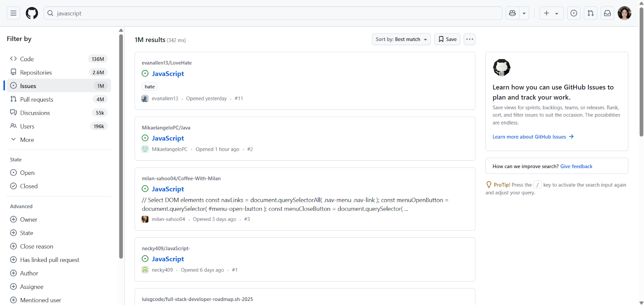Click milan-sahoo04 author avatar
This screenshot has width=644, height=305.
pos(145,219)
